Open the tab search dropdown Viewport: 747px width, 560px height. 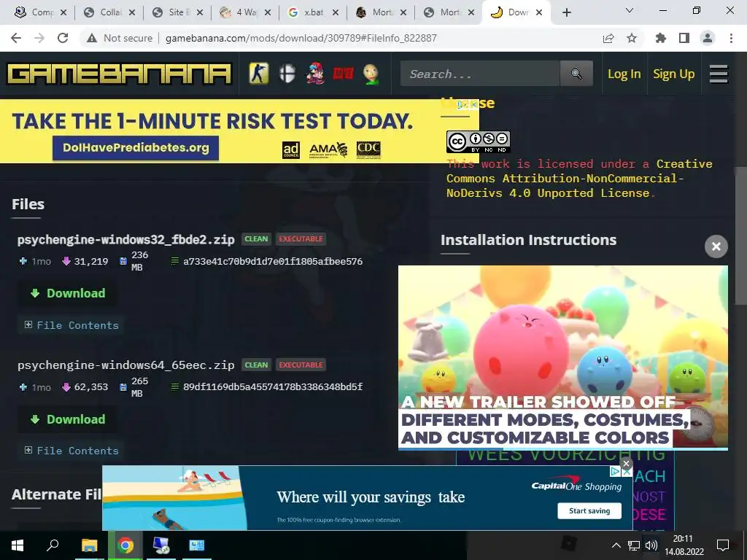click(630, 10)
